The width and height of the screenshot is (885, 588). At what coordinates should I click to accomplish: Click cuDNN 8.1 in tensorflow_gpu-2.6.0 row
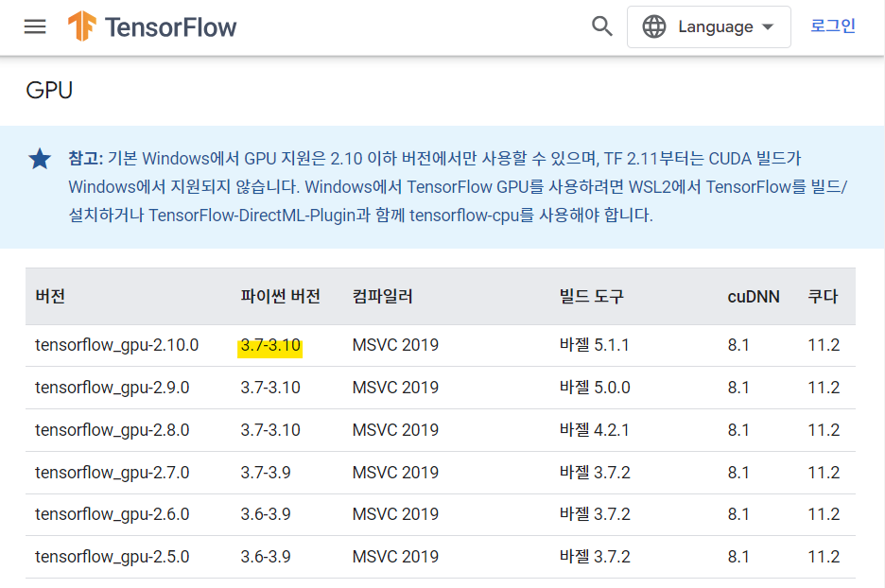point(738,514)
